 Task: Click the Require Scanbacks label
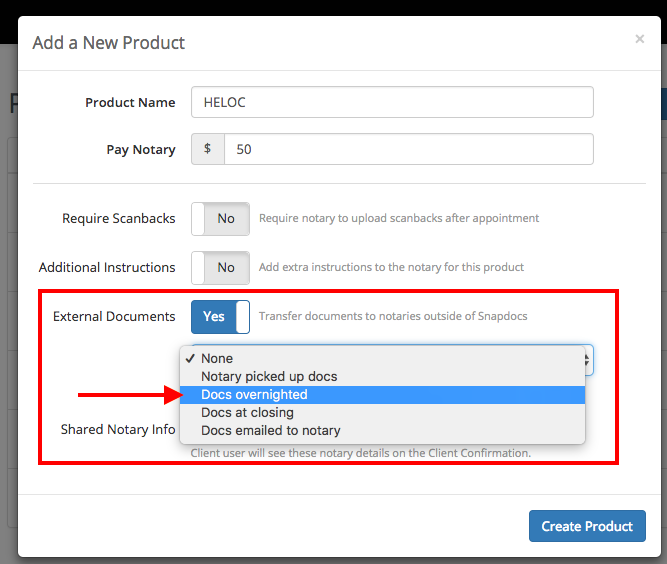pyautogui.click(x=118, y=218)
